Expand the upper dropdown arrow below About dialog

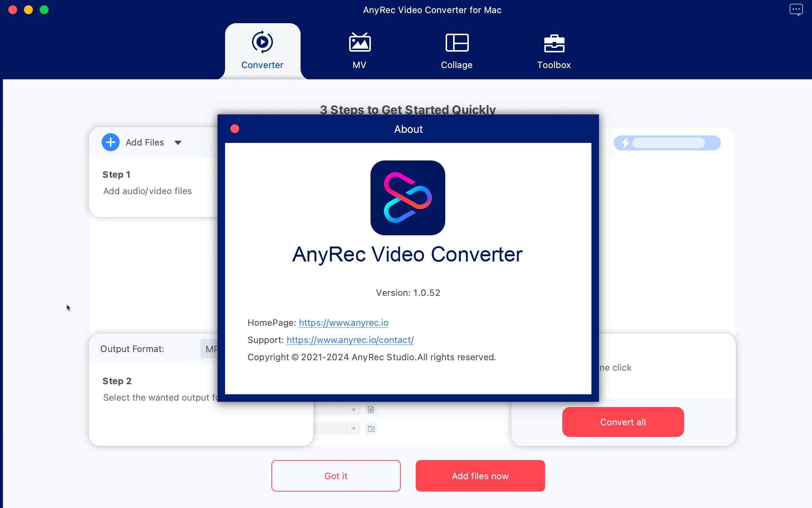click(353, 410)
